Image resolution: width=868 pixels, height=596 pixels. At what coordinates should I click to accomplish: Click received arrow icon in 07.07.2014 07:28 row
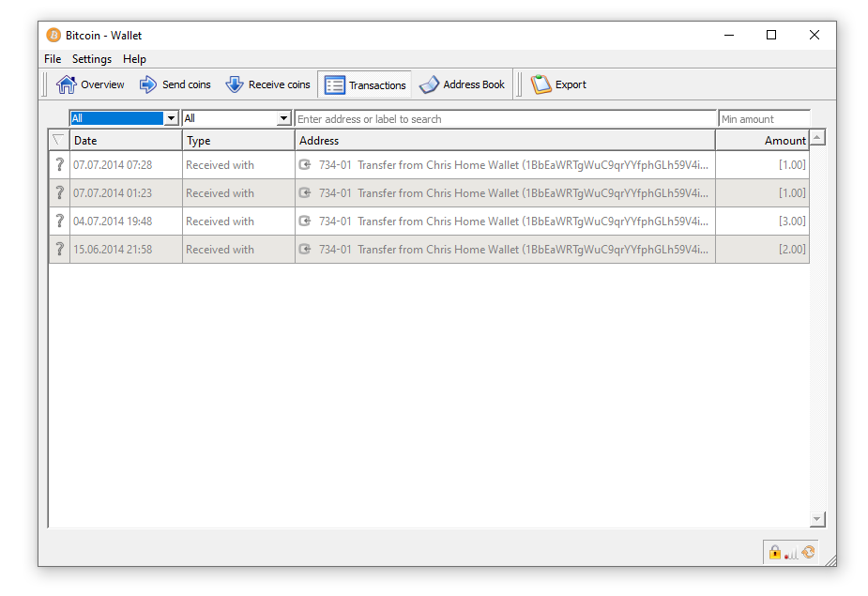coord(305,164)
